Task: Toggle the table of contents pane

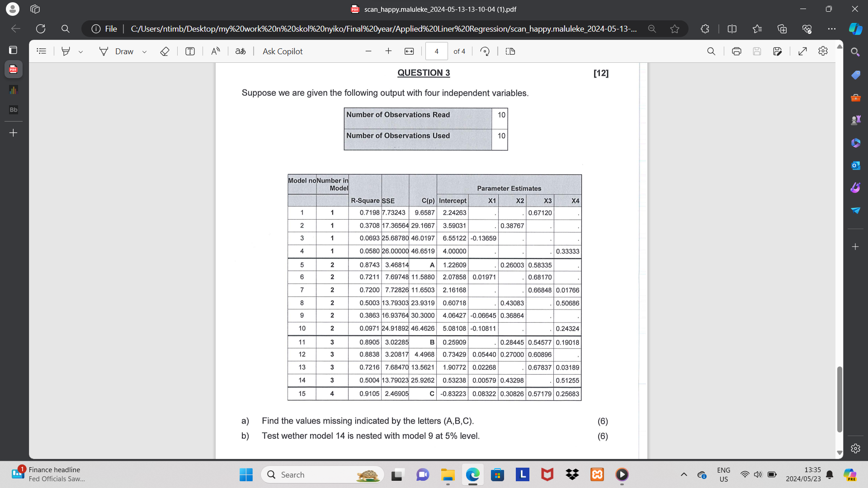Action: click(x=42, y=52)
